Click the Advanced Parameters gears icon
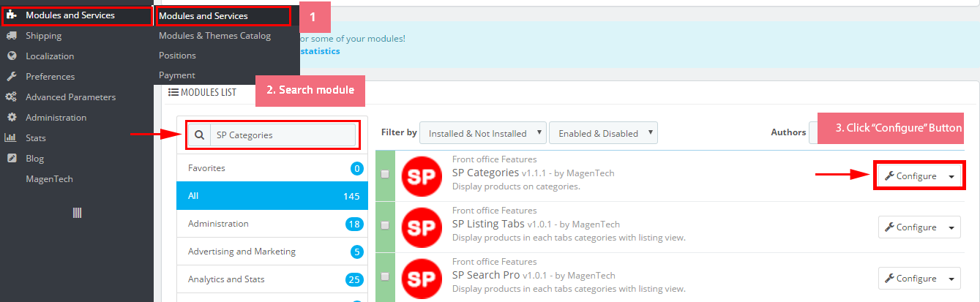980x302 pixels. click(x=12, y=97)
